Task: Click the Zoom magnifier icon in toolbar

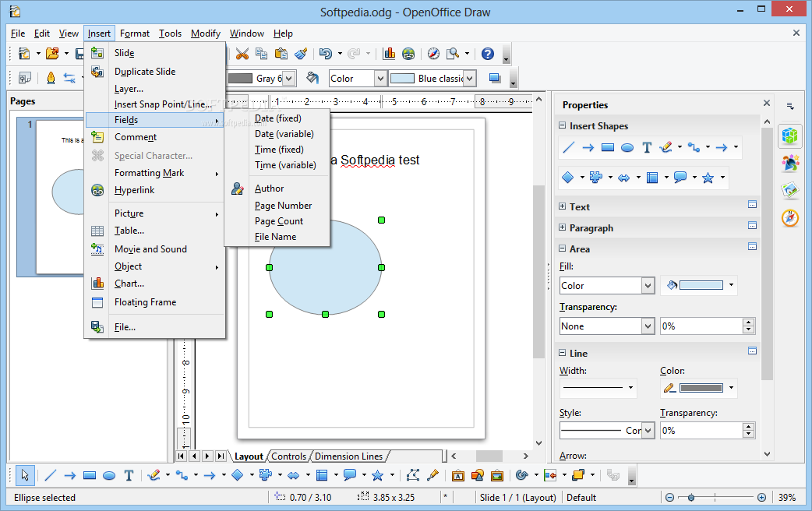Action: 453,53
